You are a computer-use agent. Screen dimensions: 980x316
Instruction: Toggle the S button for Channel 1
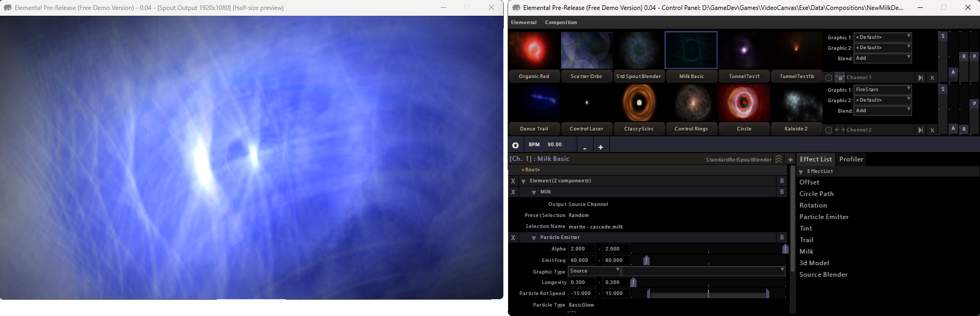pos(943,36)
